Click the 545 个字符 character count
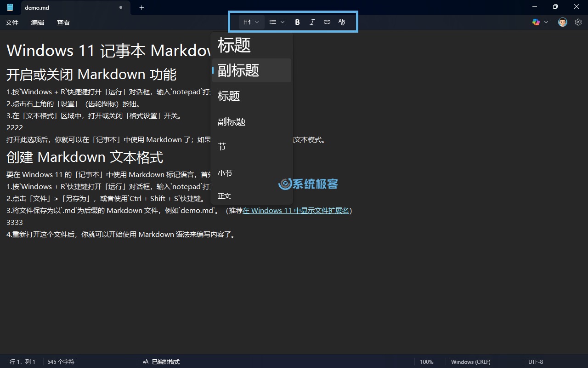 [61, 362]
